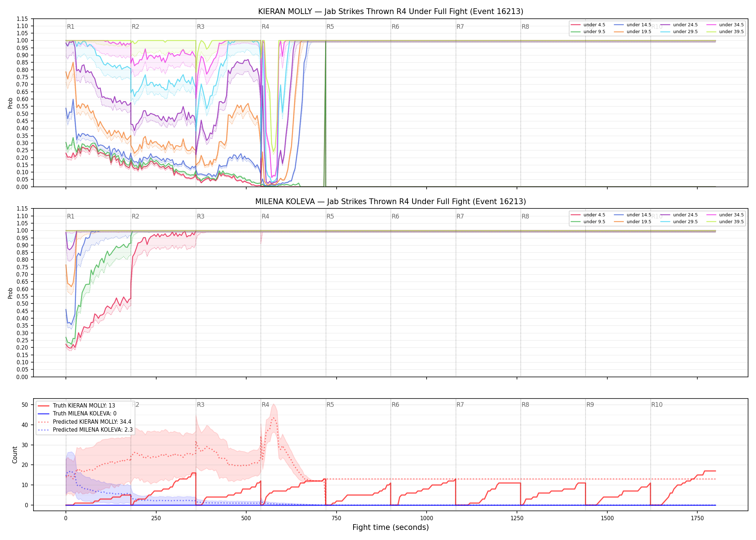Click the 50 tick on Count axis
This screenshot has height=540, width=756.
25,405
